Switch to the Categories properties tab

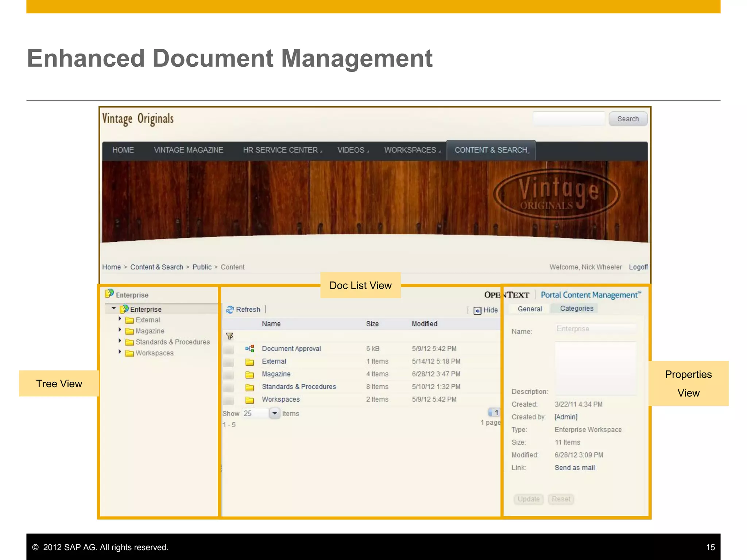coord(577,308)
